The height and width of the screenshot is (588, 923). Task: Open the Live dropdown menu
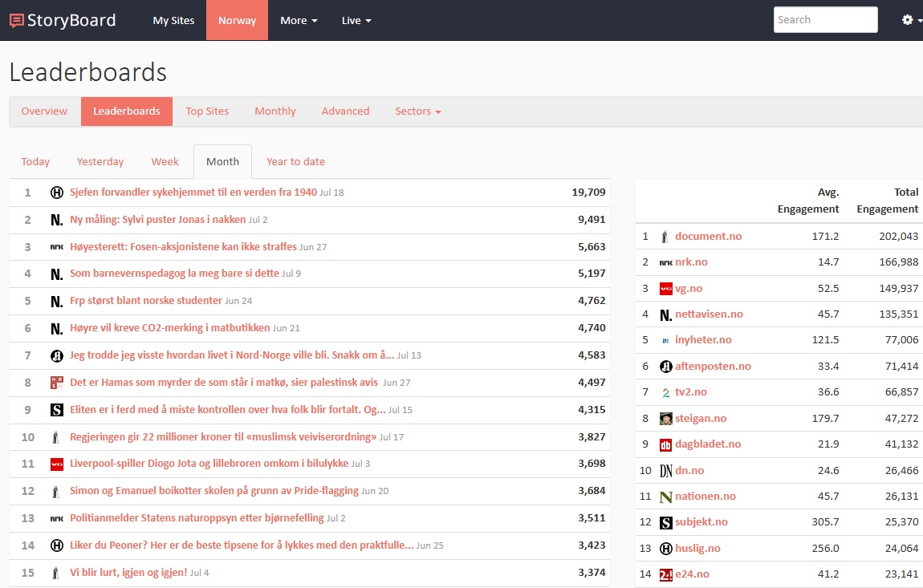click(356, 20)
